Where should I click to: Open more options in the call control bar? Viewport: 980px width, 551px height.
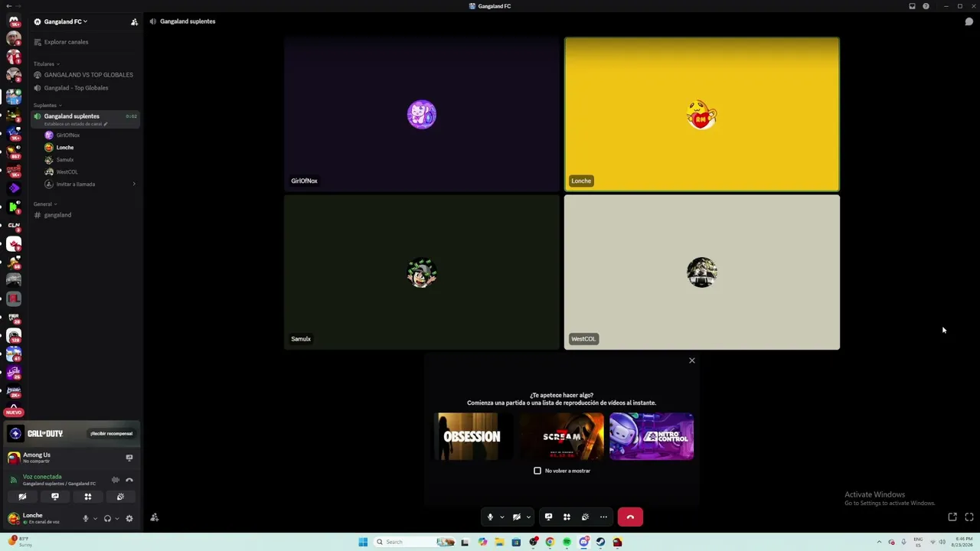coord(603,517)
